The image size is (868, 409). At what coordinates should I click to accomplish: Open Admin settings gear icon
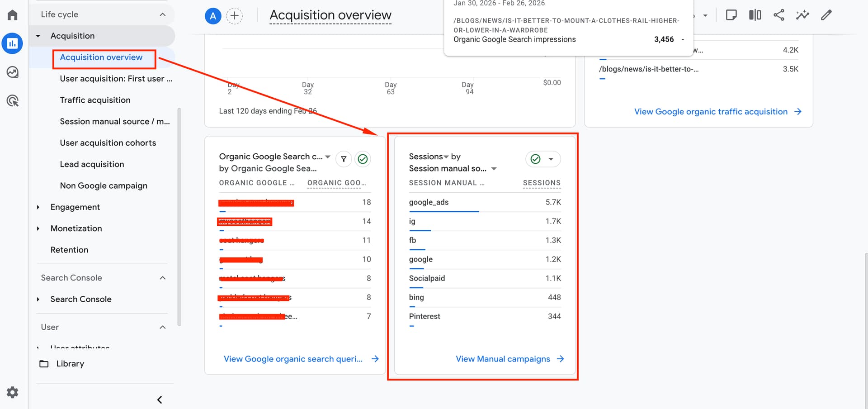(12, 392)
